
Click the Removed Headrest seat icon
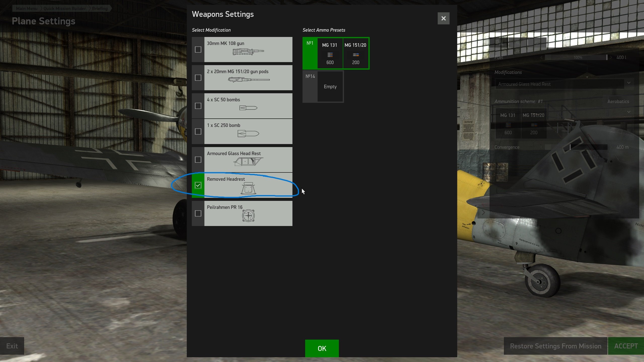coord(248,188)
